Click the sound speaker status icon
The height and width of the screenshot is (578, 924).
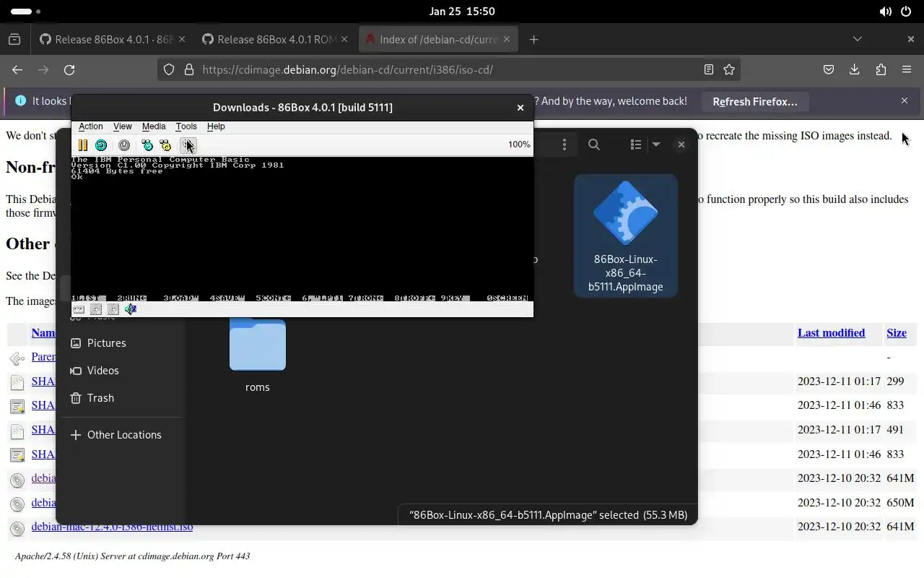tap(131, 309)
